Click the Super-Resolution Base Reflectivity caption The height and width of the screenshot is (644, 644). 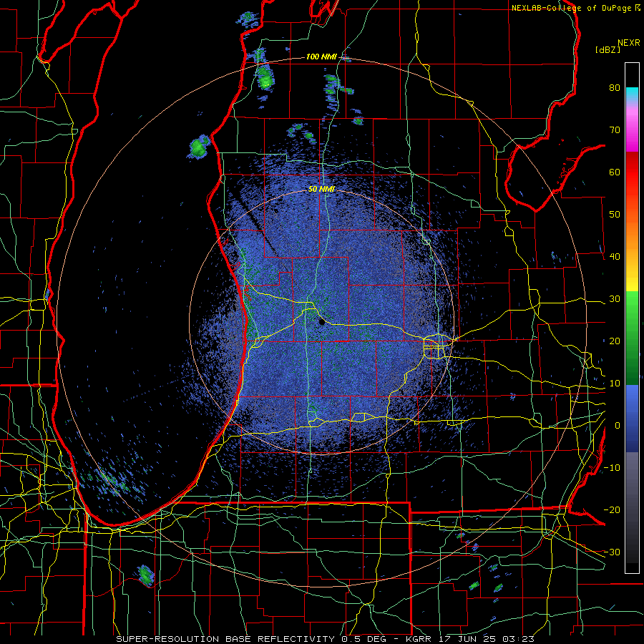coord(326,639)
